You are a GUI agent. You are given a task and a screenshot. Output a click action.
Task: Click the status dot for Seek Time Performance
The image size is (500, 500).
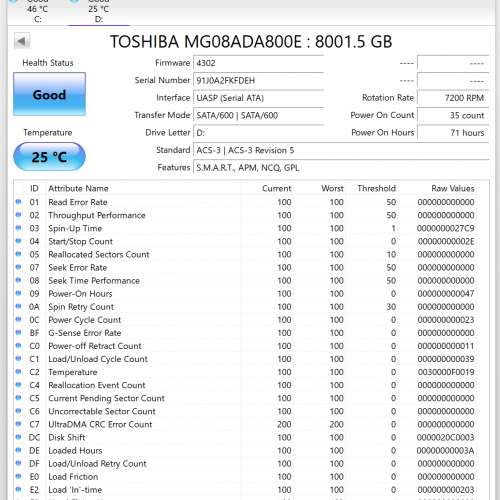[x=18, y=280]
